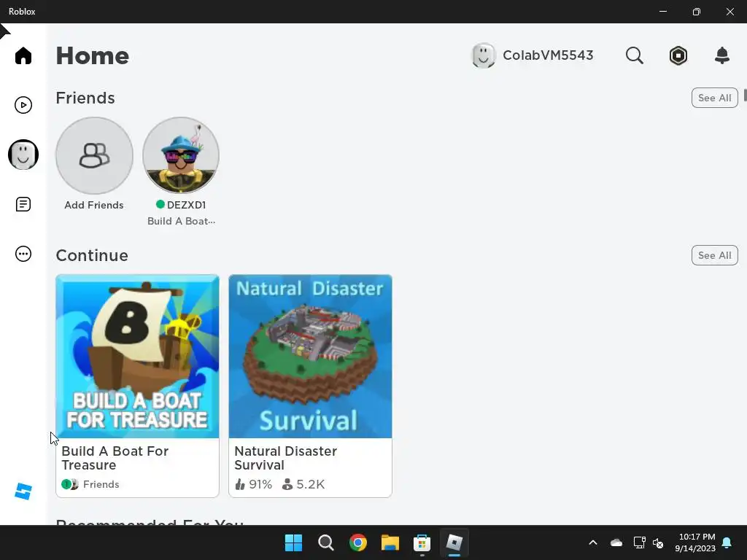This screenshot has width=747, height=560.
Task: Click OneDrive cloud tray icon
Action: click(616, 542)
